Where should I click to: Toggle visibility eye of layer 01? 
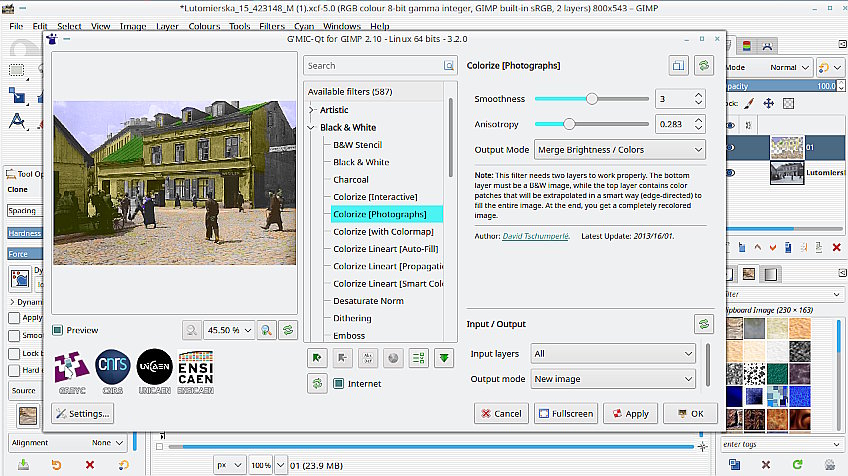[729, 148]
